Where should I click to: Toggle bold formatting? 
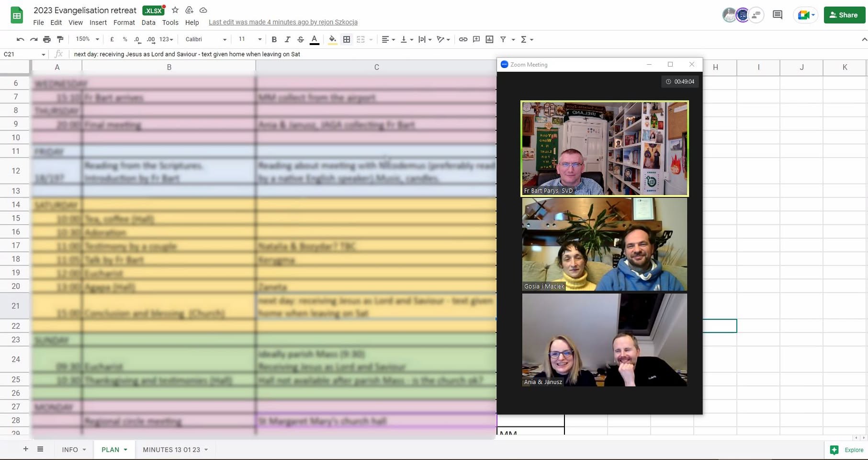(274, 39)
